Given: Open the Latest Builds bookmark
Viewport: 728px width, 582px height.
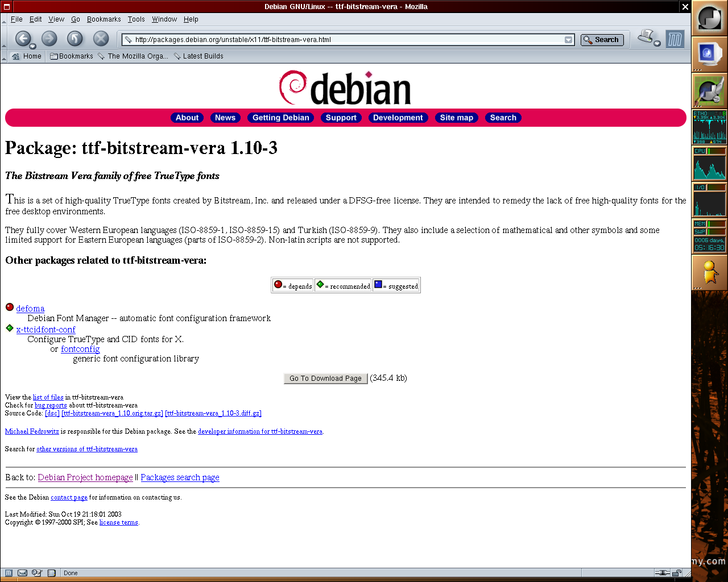Looking at the screenshot, I should pyautogui.click(x=198, y=56).
